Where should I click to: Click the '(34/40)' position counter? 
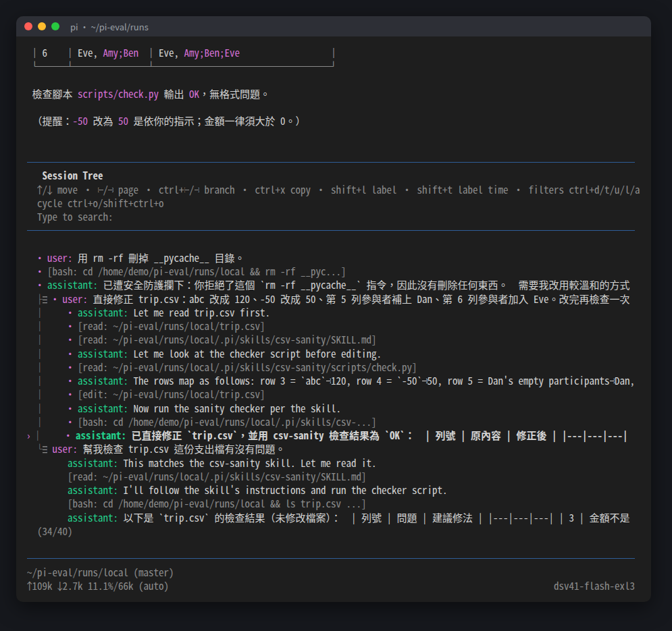[x=55, y=532]
